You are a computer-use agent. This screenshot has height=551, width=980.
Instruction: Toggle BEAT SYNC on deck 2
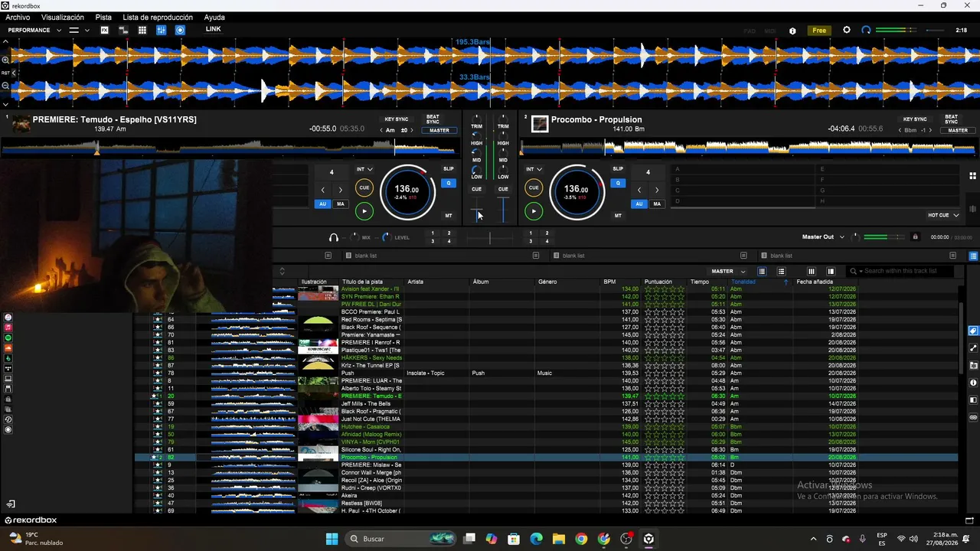click(x=951, y=119)
